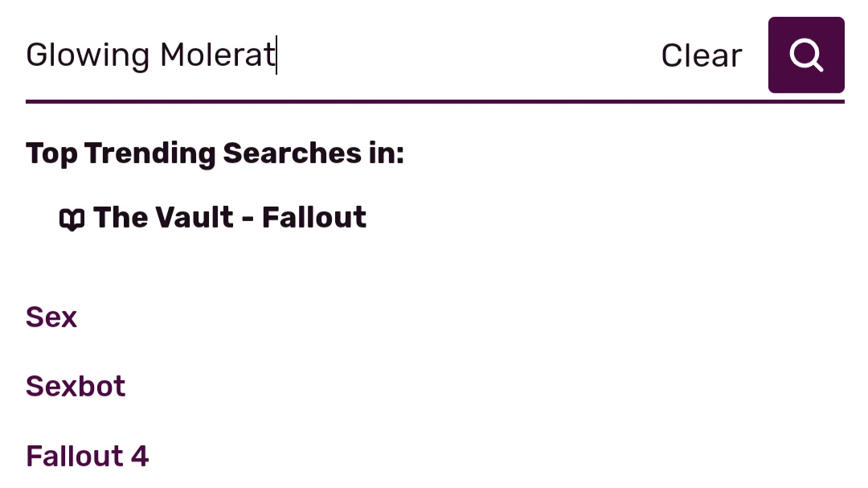Submit search using the dark purple button
This screenshot has width=868, height=488.
click(x=806, y=55)
